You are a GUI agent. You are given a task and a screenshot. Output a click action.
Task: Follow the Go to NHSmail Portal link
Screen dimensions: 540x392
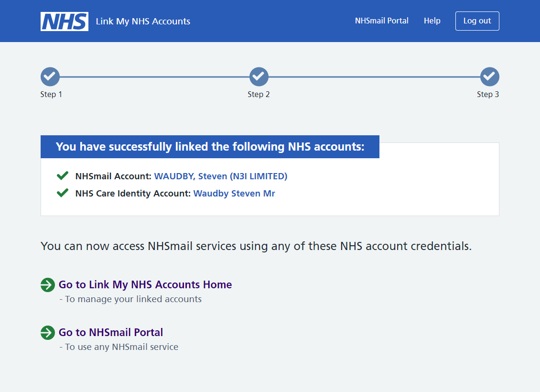[x=111, y=333]
